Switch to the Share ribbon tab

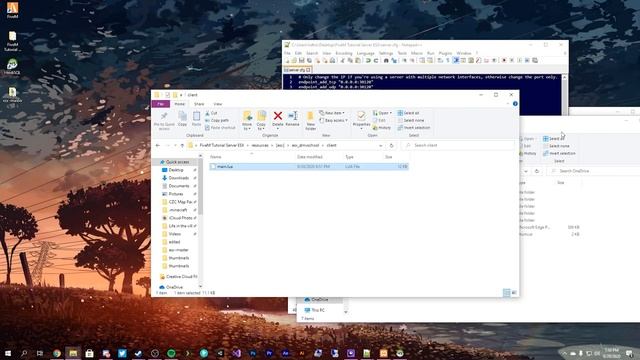click(199, 104)
